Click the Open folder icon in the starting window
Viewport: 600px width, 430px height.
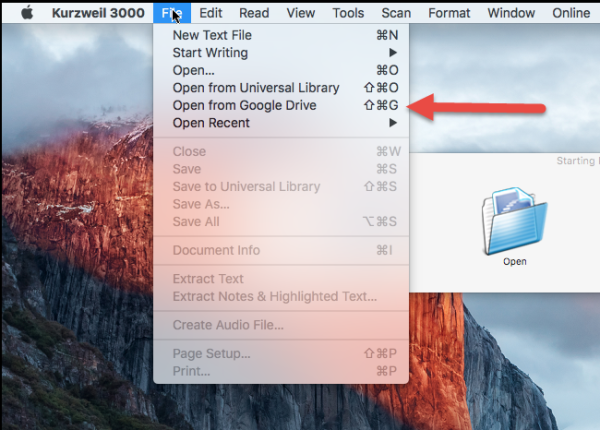pos(515,222)
